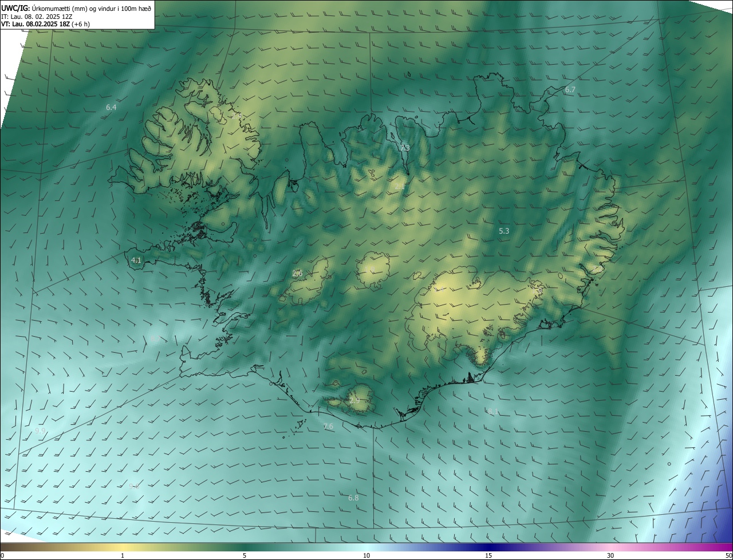
Task: Click the 10 tick label on the color scale
Action: [366, 555]
